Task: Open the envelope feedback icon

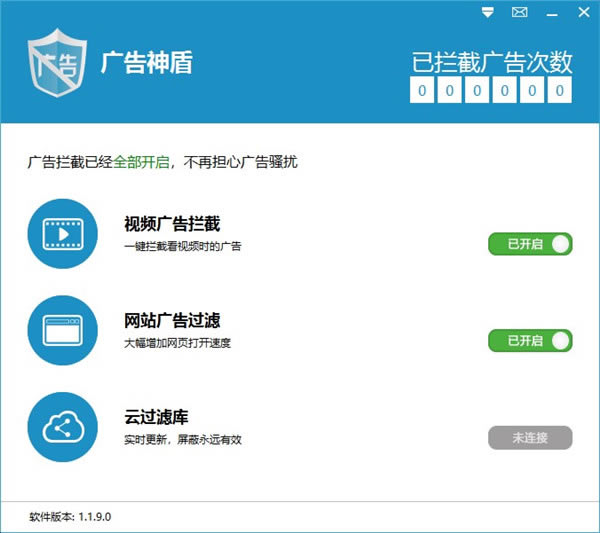Action: pos(519,12)
